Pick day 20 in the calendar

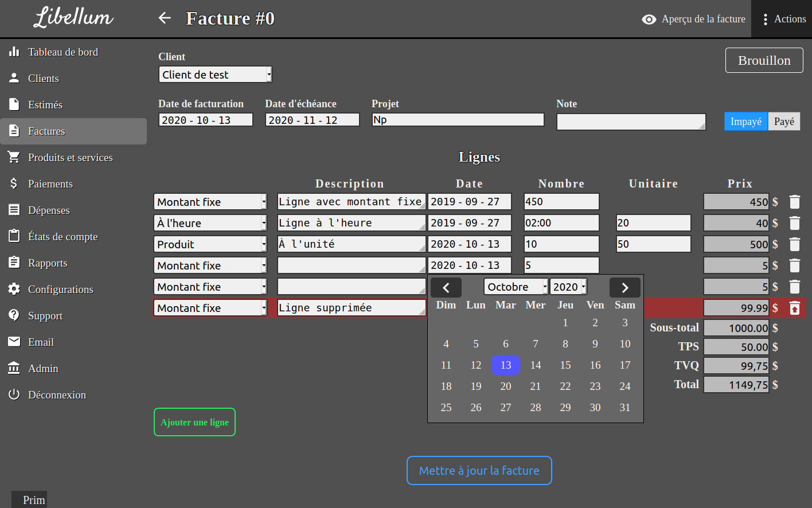(505, 386)
